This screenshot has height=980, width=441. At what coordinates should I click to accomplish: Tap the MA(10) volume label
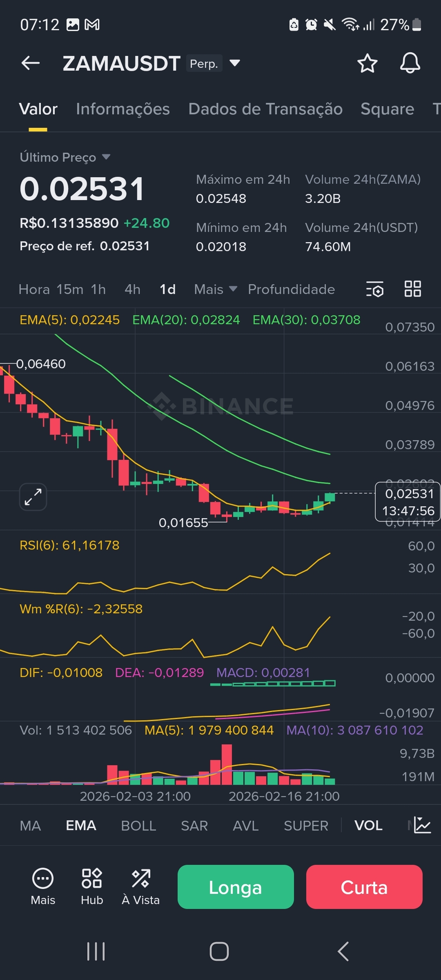pyautogui.click(x=355, y=730)
